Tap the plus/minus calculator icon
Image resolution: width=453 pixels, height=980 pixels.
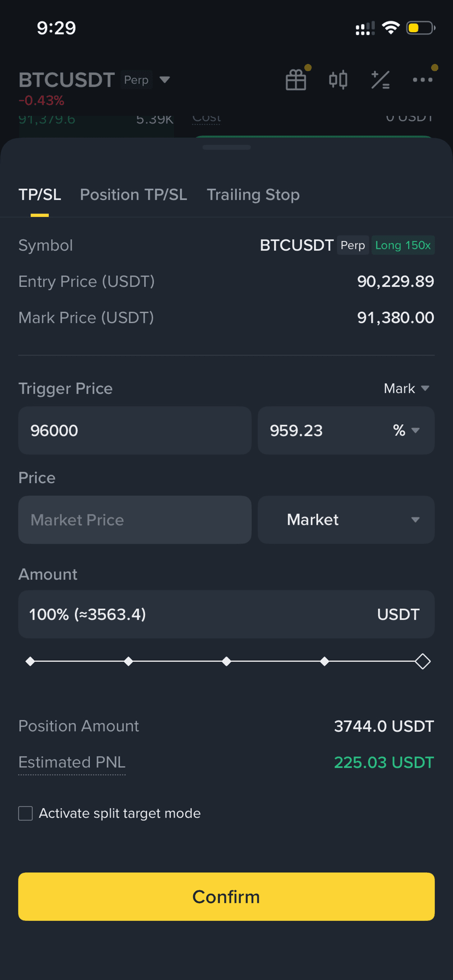point(380,80)
